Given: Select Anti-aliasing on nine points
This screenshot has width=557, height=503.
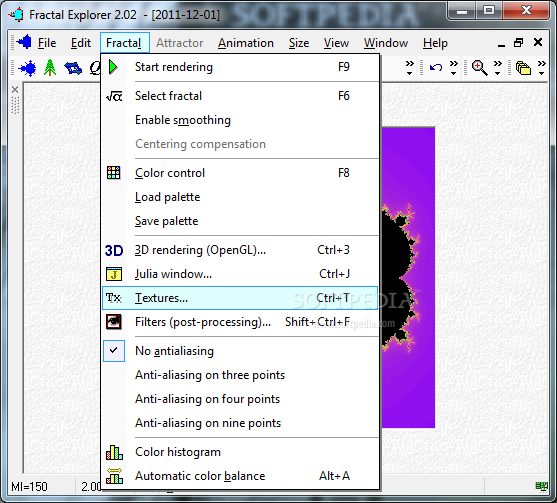Looking at the screenshot, I should pyautogui.click(x=240, y=423).
